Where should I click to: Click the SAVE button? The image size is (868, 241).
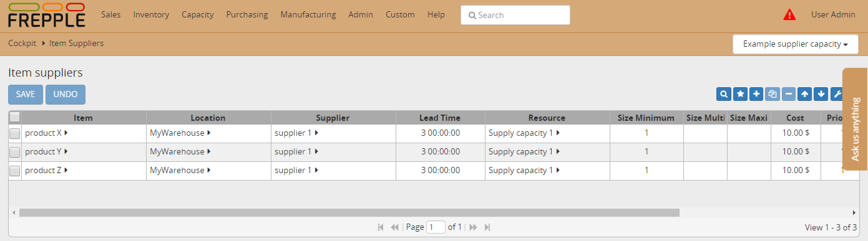[x=26, y=94]
